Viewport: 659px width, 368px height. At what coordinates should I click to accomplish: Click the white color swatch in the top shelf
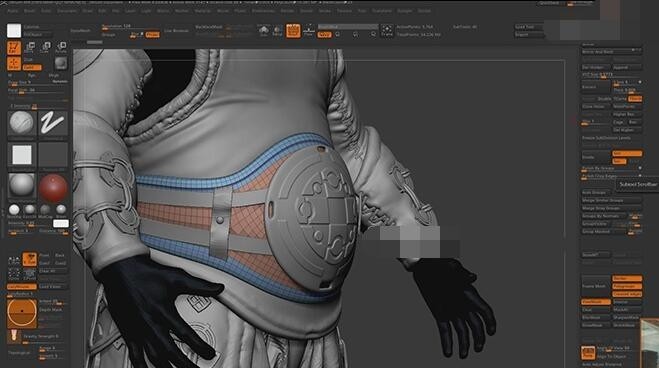14,31
